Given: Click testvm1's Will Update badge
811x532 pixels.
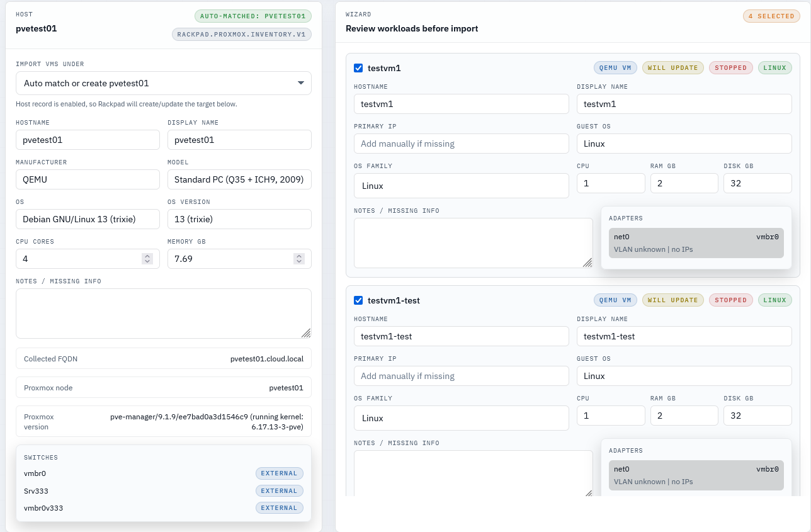Looking at the screenshot, I should [x=673, y=68].
